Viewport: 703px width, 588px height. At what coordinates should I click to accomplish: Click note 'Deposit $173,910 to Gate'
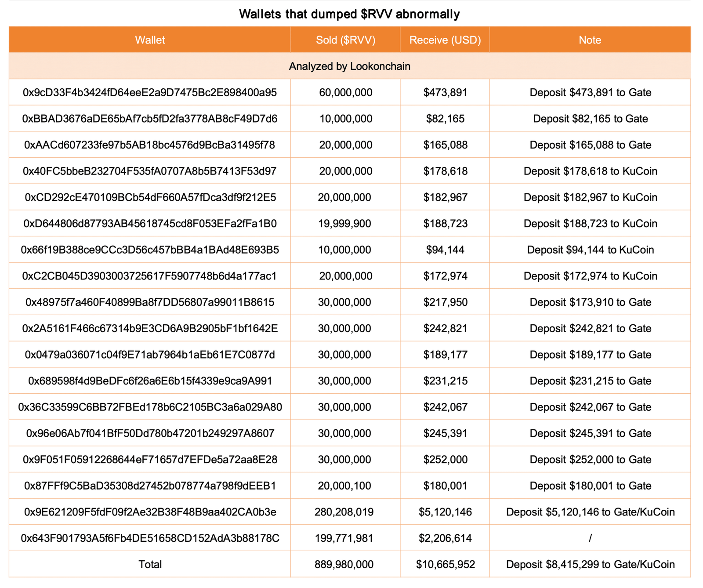[x=590, y=302]
